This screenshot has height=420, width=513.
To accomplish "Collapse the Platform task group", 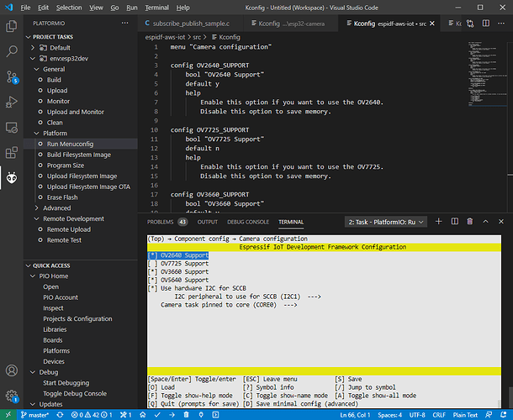I will point(37,134).
